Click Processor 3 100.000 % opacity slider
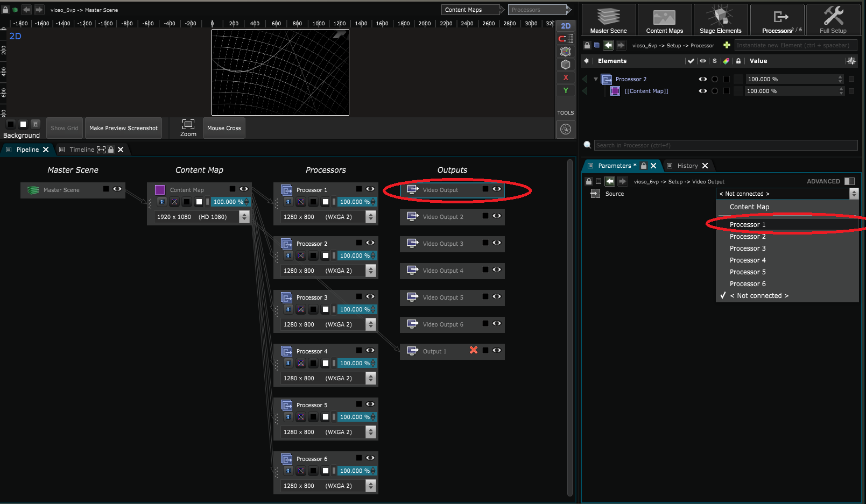 (x=357, y=309)
